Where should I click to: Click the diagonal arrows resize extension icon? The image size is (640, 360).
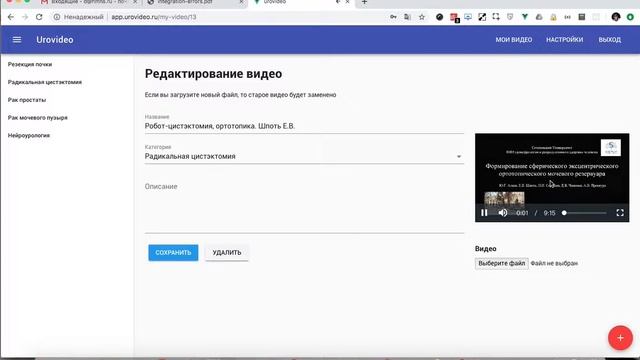tap(482, 17)
